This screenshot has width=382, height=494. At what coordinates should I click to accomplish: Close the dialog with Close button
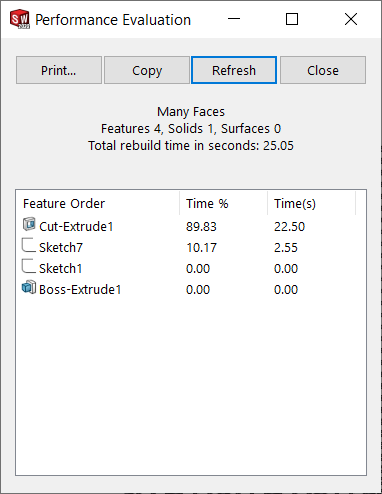coord(323,70)
